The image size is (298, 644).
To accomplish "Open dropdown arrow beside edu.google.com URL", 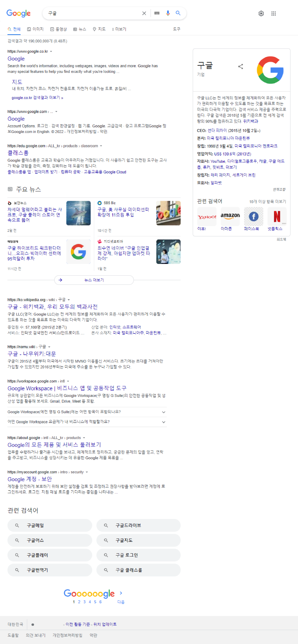I will [x=101, y=146].
